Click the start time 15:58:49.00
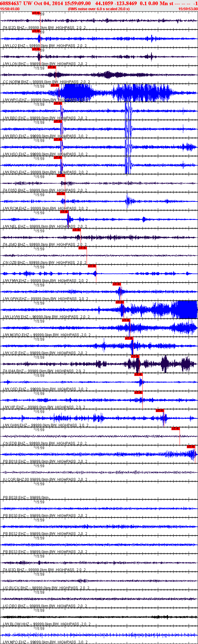The image size is (198, 644). (10, 9)
